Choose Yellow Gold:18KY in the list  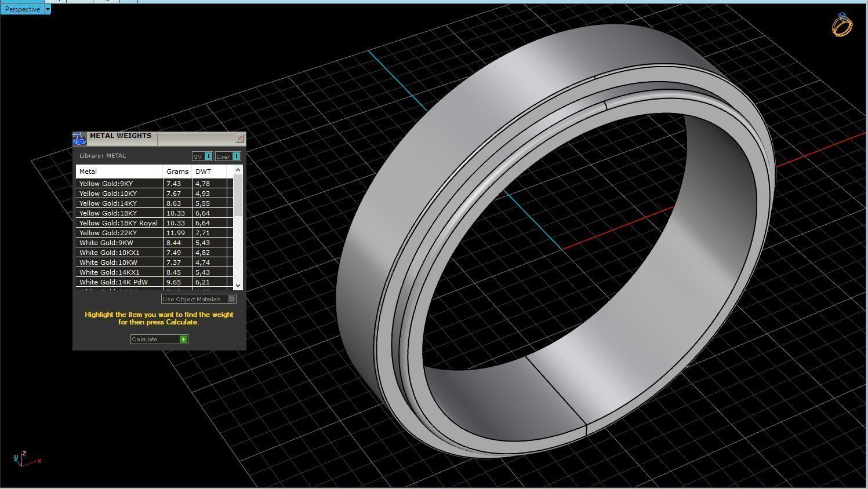coord(154,213)
